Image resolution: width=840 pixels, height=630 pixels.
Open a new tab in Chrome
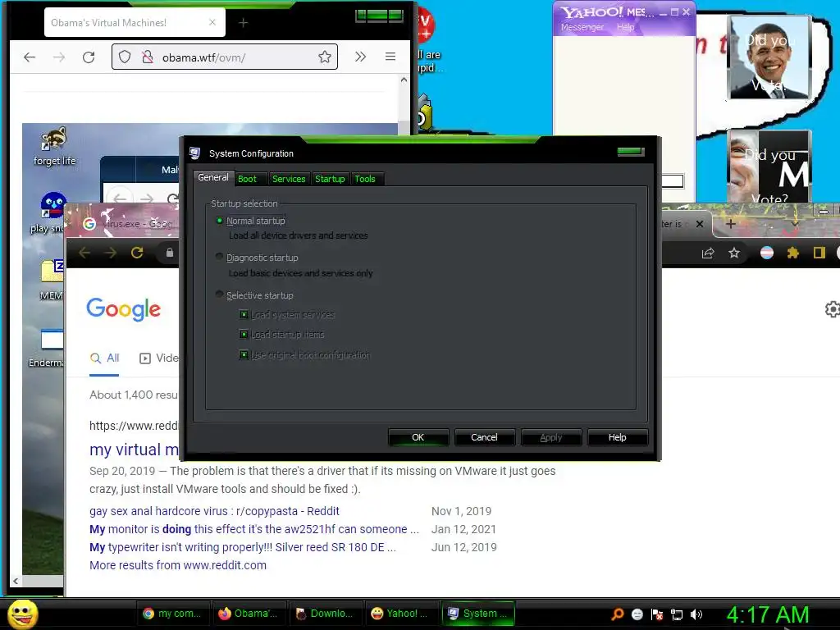730,224
